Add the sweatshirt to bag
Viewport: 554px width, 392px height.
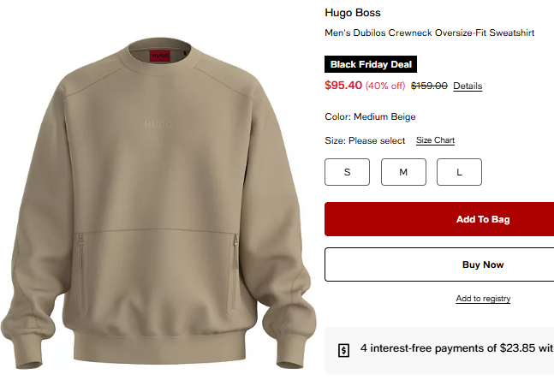(x=439, y=219)
